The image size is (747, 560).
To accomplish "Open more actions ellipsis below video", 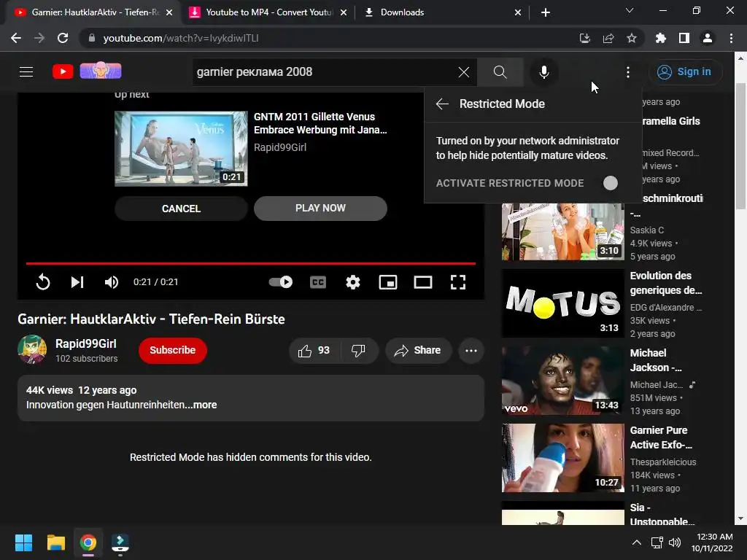I will (471, 351).
